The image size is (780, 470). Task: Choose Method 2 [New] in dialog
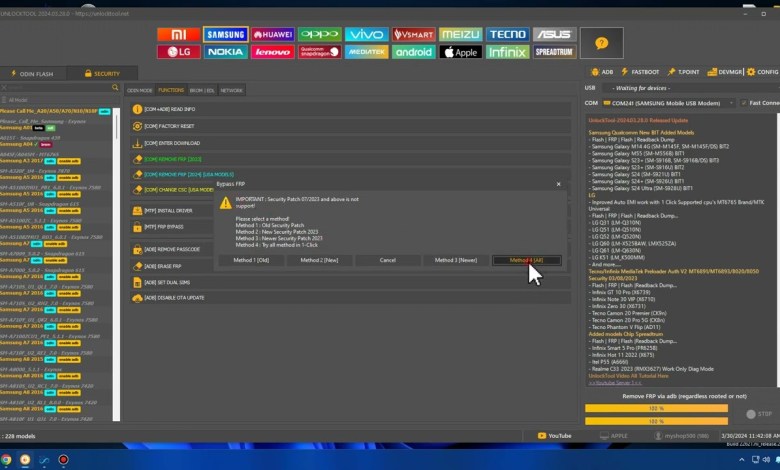tap(319, 260)
